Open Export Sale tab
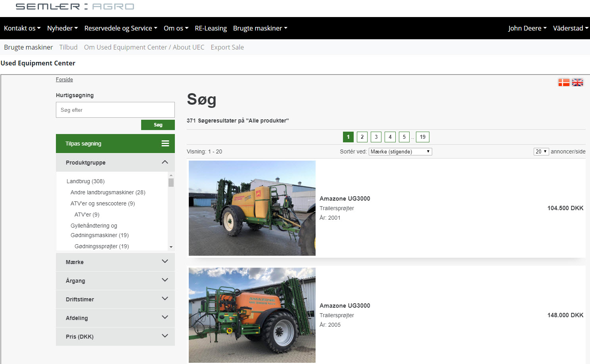Image resolution: width=590 pixels, height=364 pixels. point(227,47)
